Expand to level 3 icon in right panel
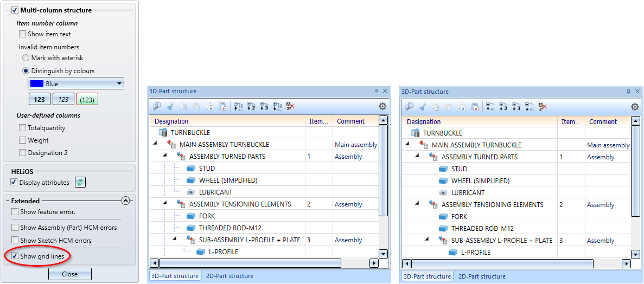The image size is (644, 284). coord(517,107)
